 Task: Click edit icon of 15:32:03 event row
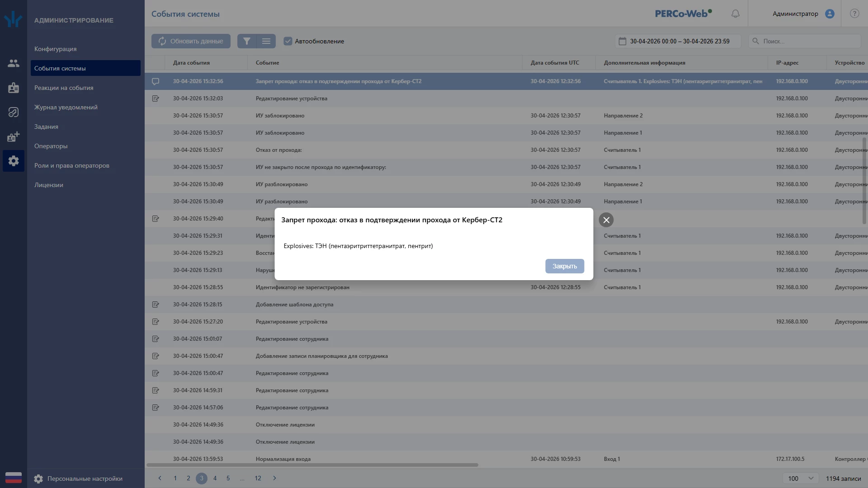pos(156,99)
